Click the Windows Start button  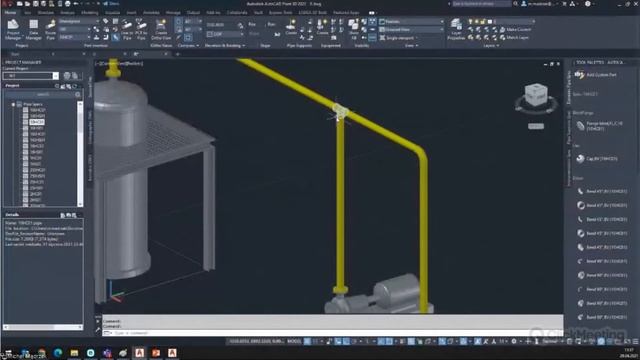[x=8, y=353]
